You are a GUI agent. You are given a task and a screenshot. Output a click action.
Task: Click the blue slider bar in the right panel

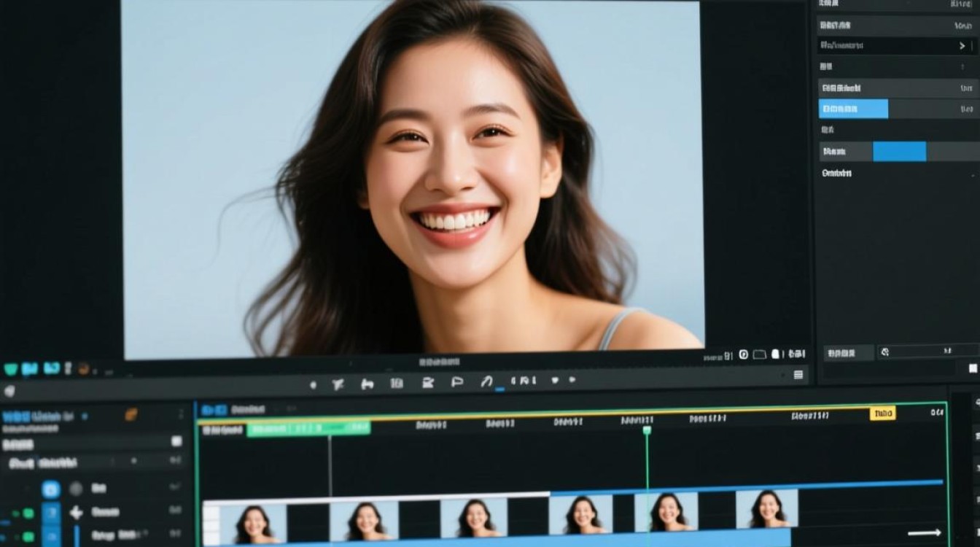[899, 152]
